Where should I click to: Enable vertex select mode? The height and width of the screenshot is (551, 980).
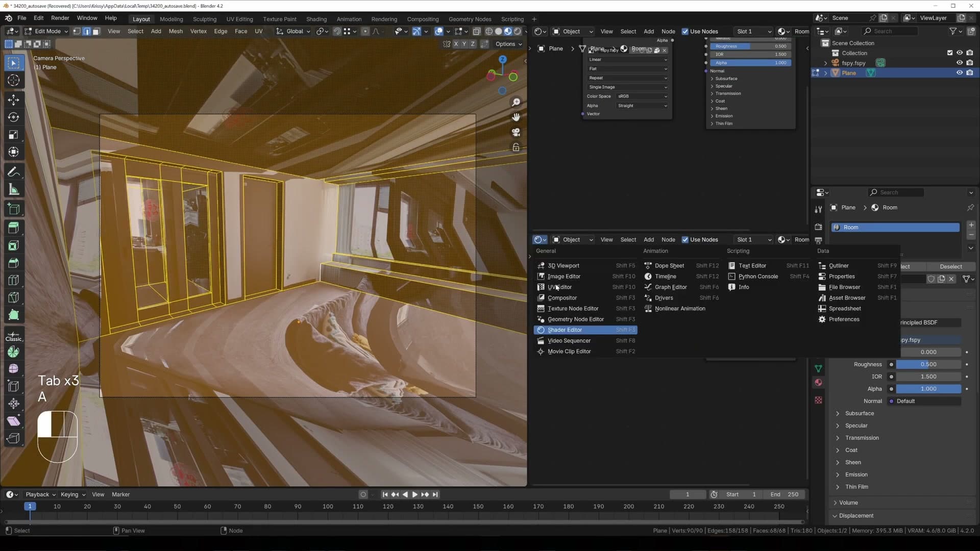coord(77,32)
